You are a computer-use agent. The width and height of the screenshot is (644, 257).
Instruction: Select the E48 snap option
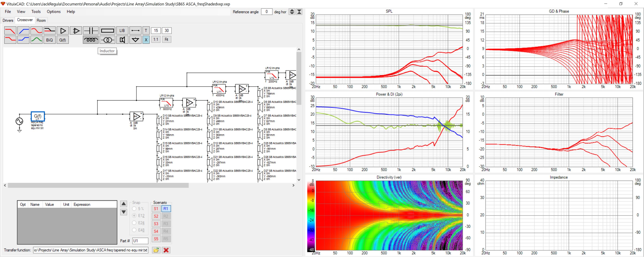point(139,230)
